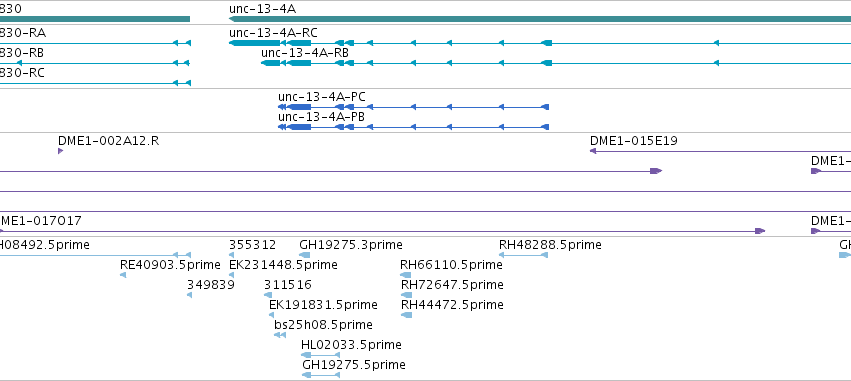Select the 311516 feature glyph
851x381 pixels.
pos(268,295)
